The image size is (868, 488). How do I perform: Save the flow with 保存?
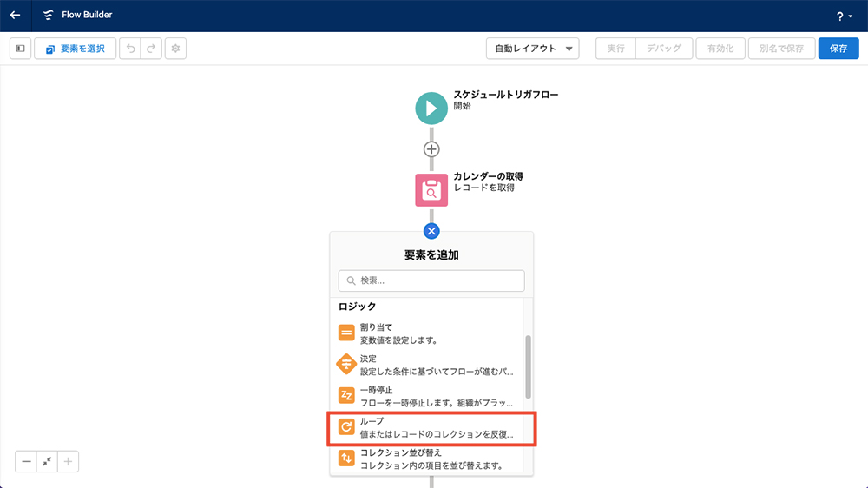click(x=838, y=49)
